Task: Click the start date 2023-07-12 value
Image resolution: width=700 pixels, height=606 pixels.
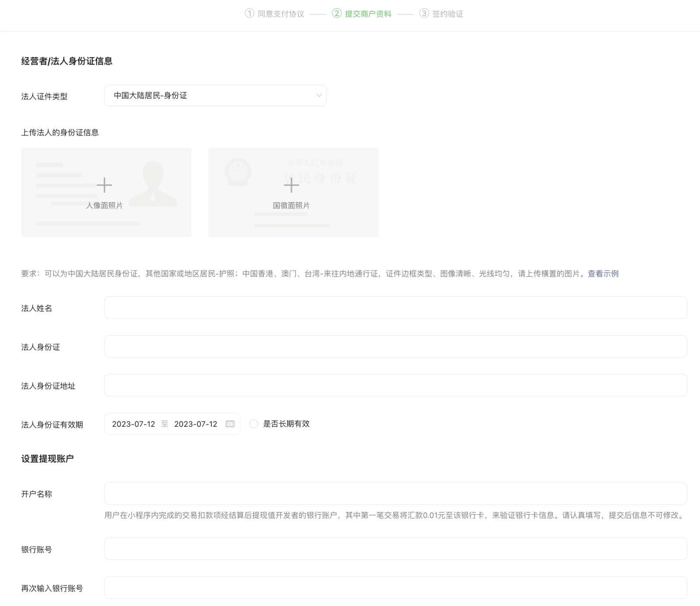Action: [133, 424]
